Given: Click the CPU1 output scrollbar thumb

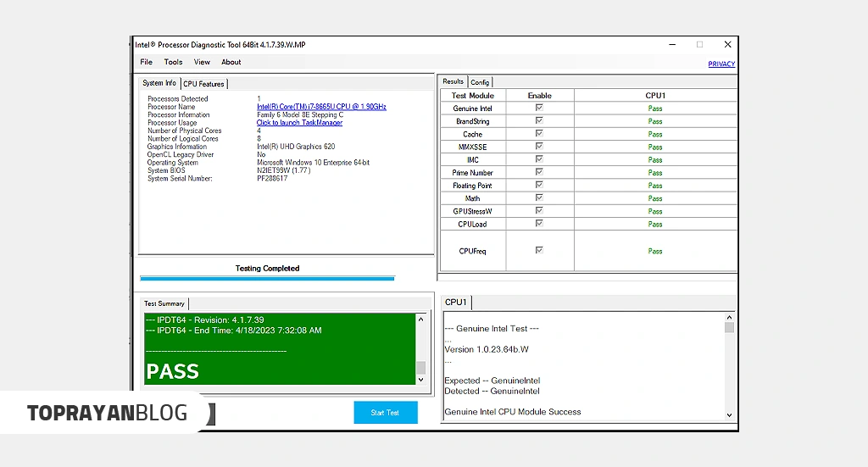Looking at the screenshot, I should click(x=729, y=327).
